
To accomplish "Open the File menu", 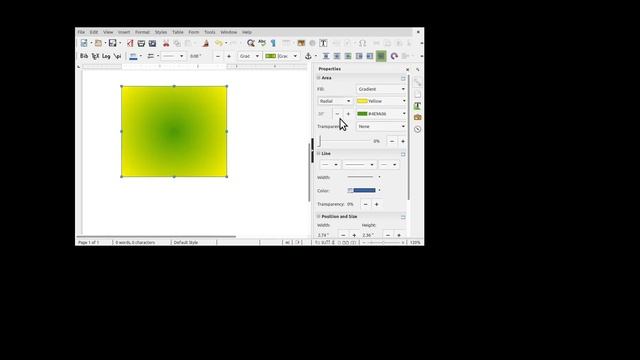I will point(81,32).
